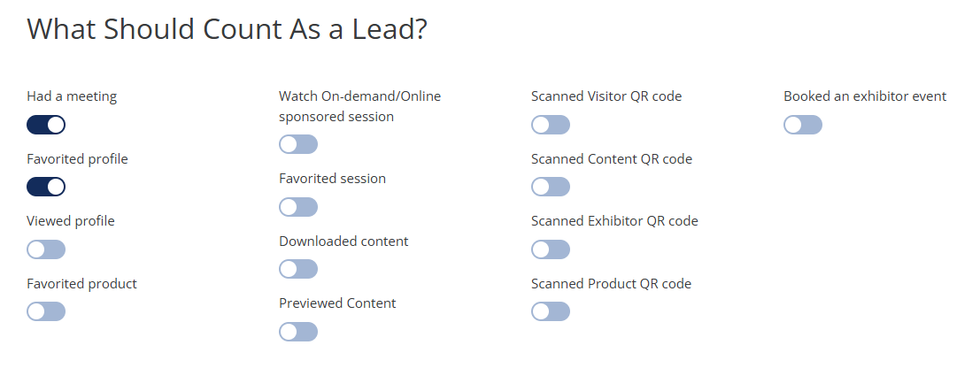Screen dimensions: 980x368
Task: Turn on Scanned Content QR code switch
Action: pyautogui.click(x=551, y=187)
